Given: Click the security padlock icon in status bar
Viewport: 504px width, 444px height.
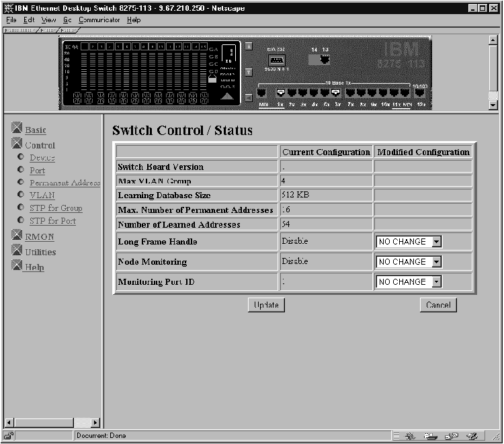Looking at the screenshot, I should tap(11, 435).
